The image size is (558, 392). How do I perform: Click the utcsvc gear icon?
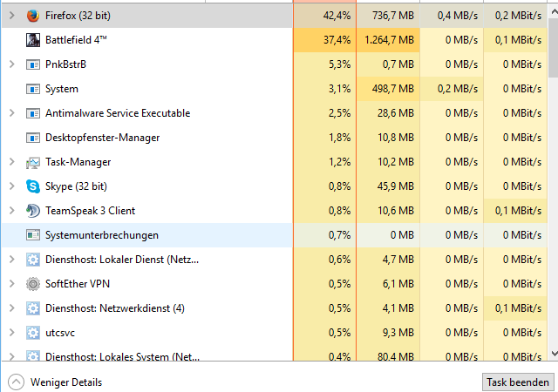pyautogui.click(x=33, y=333)
